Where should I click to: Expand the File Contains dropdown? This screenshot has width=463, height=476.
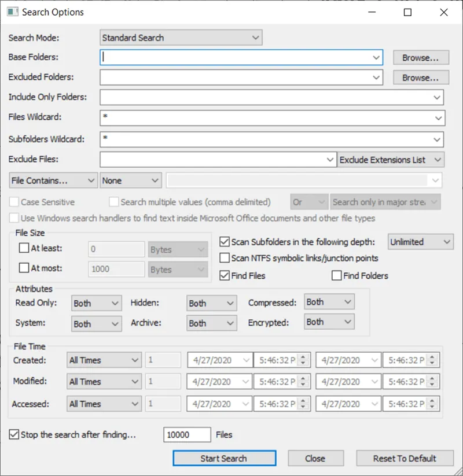(53, 180)
